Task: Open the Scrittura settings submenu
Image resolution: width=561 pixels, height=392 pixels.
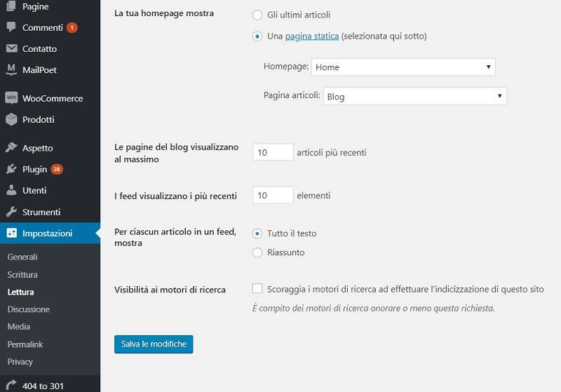Action: tap(22, 275)
